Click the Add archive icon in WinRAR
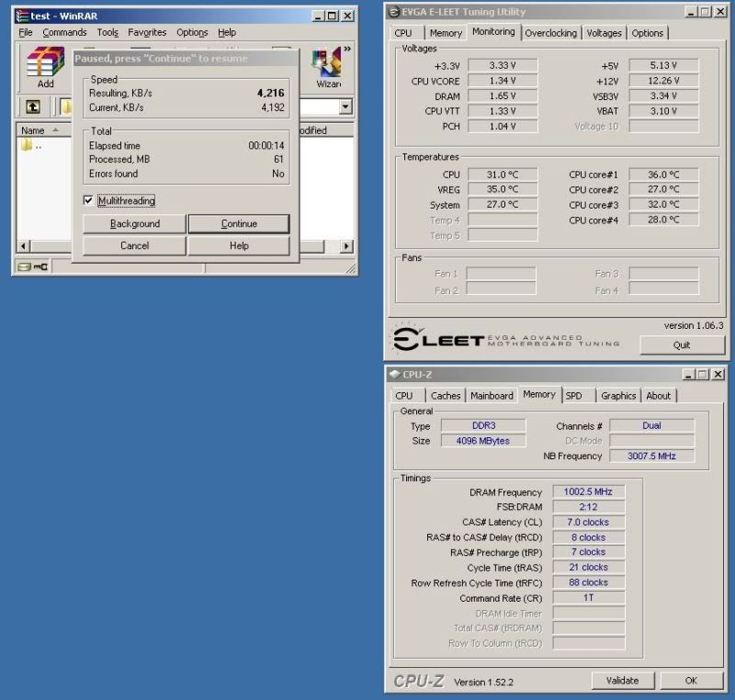Image resolution: width=735 pixels, height=700 pixels. [45, 67]
